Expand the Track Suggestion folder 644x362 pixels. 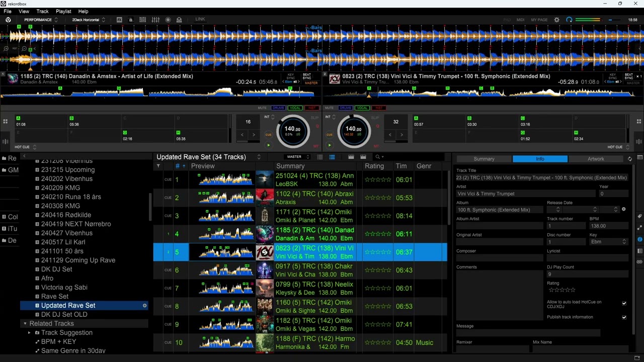[29, 332]
